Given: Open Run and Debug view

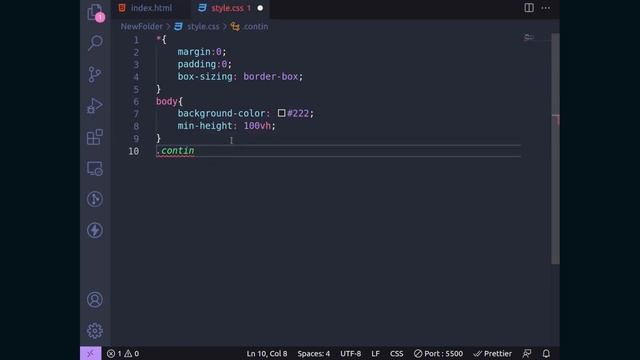Looking at the screenshot, I should coord(95,106).
